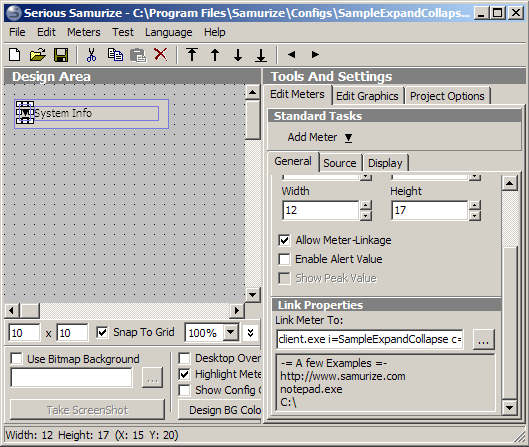Toggle Desktop Overlay checkbox
The height and width of the screenshot is (447, 529).
184,358
